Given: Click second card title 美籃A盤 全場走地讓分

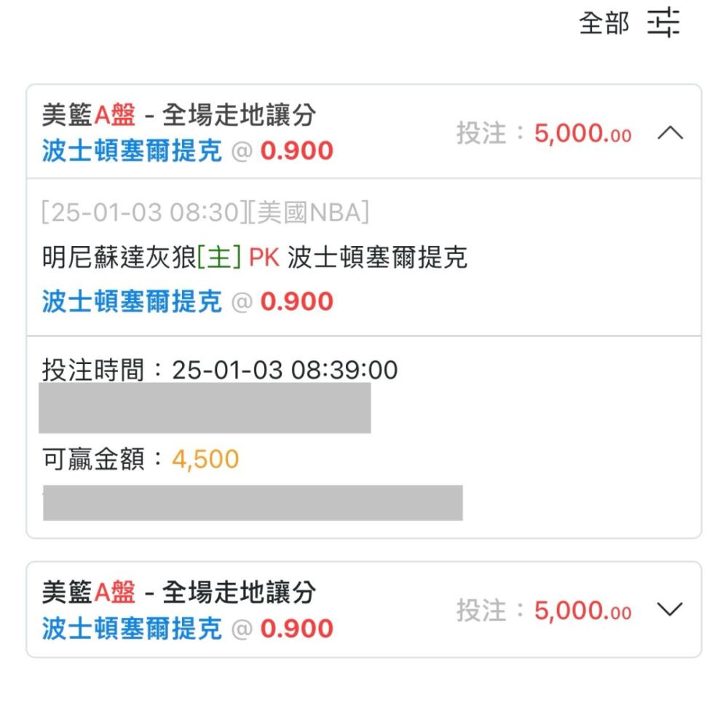Looking at the screenshot, I should coord(179,593).
